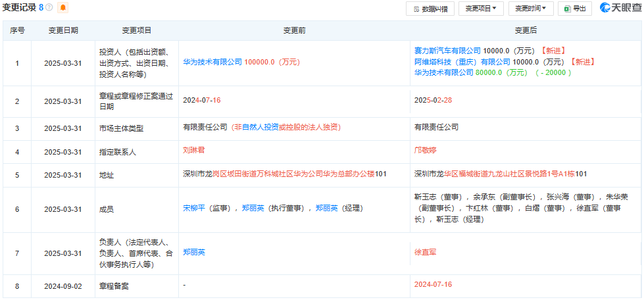Click 郑丽英 (执行董事) link
Screen dimensions: 644x302
point(252,209)
